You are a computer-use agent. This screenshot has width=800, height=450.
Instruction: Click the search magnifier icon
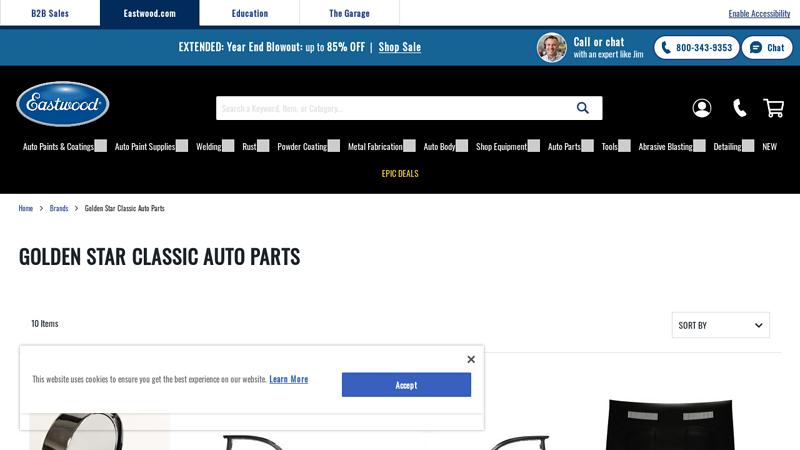[583, 108]
